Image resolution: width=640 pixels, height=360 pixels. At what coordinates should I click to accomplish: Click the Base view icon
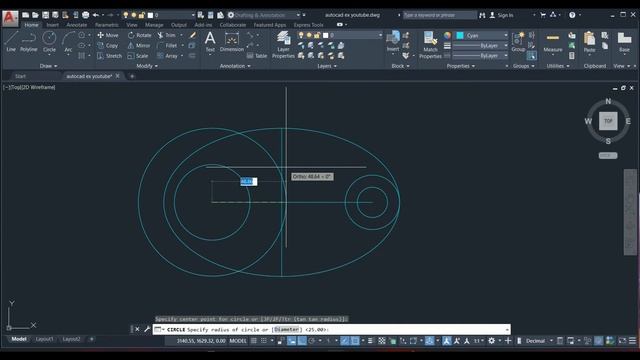click(624, 42)
